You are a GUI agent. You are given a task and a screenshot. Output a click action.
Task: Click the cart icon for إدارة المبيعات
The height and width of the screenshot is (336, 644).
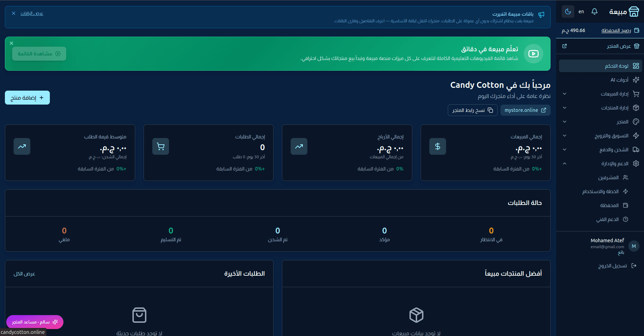(x=636, y=94)
